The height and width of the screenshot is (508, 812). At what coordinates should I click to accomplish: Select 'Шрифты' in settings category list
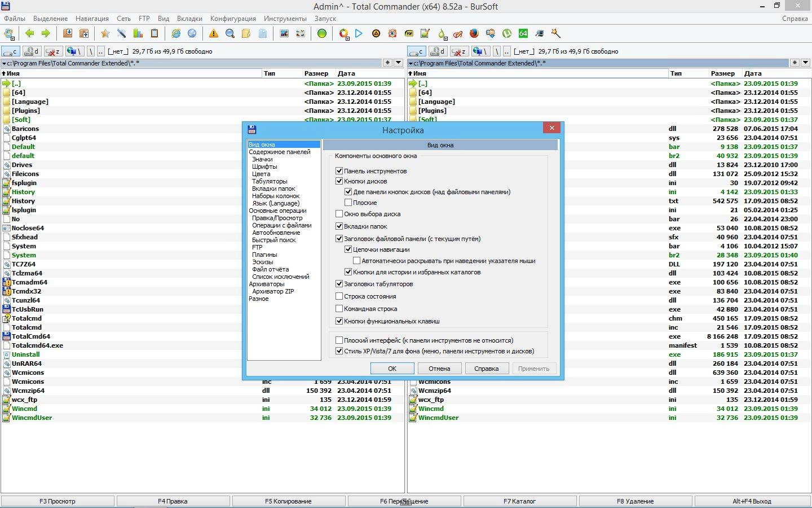pyautogui.click(x=264, y=167)
